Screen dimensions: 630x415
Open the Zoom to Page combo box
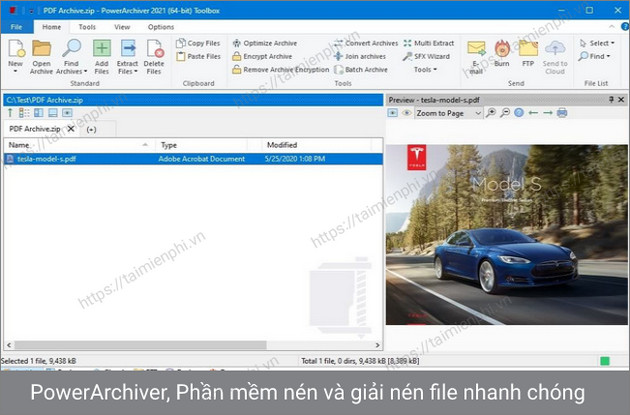448,113
